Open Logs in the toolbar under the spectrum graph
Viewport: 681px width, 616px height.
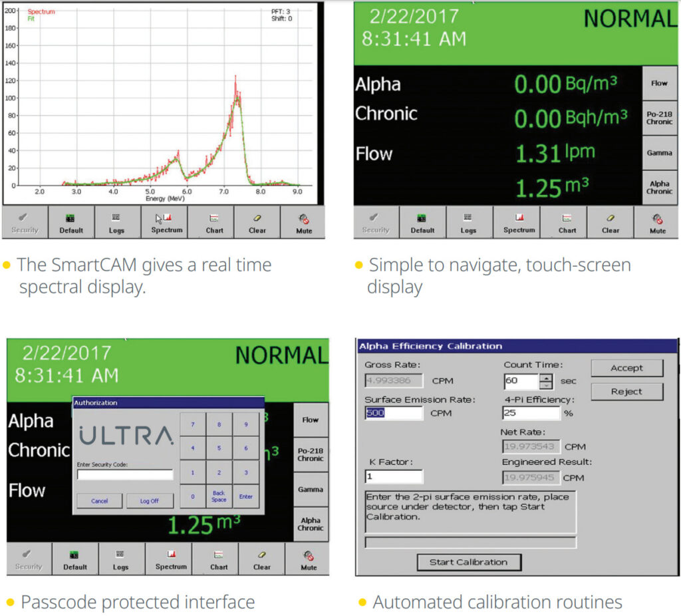[x=116, y=222]
